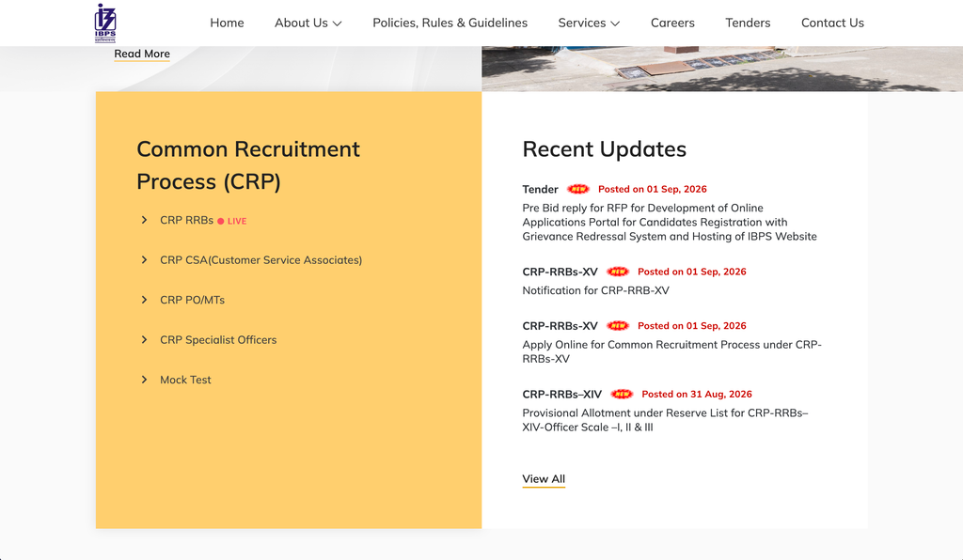This screenshot has width=963, height=560.
Task: Click chevron beside CRP CSA entry
Action: tap(144, 260)
